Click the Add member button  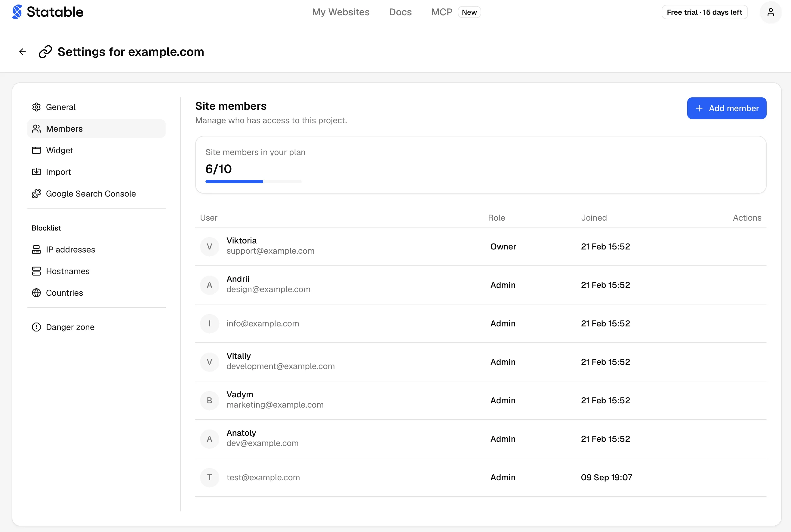[727, 108]
